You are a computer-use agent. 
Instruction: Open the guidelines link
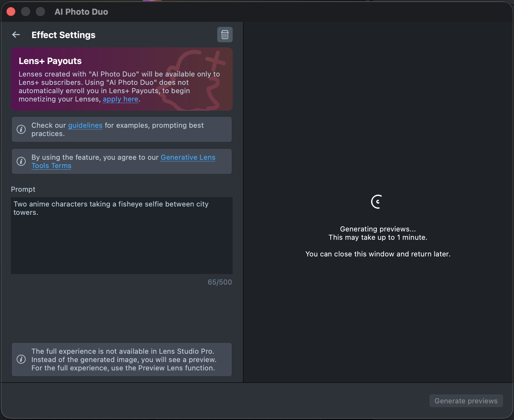85,125
